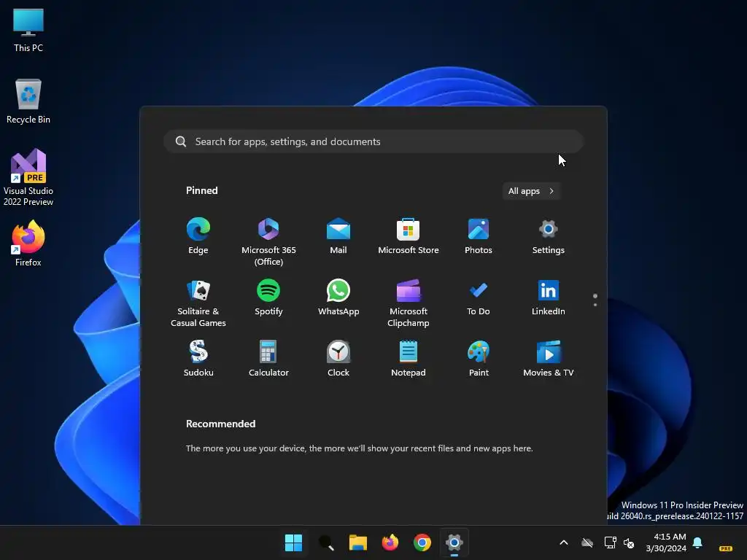Screen dimensions: 747x560
Task: Open File Explorer from taskbar
Action: [357, 542]
